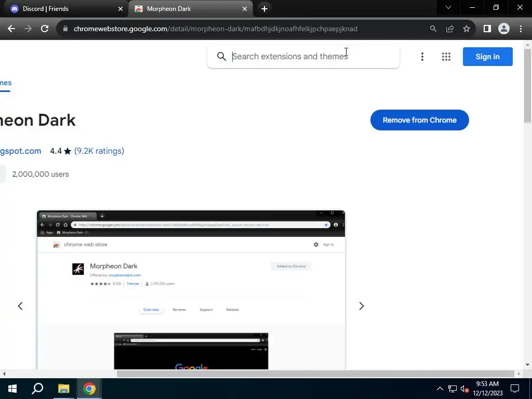Open a new browser tab
This screenshot has height=399, width=532.
[x=264, y=9]
